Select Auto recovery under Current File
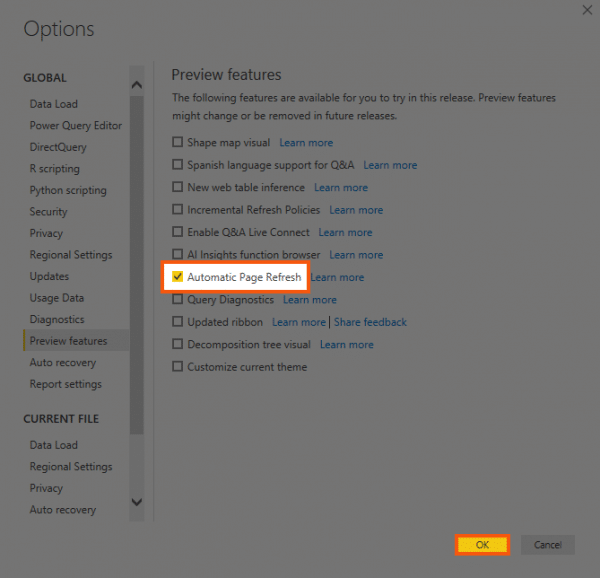This screenshot has width=600, height=578. click(63, 510)
